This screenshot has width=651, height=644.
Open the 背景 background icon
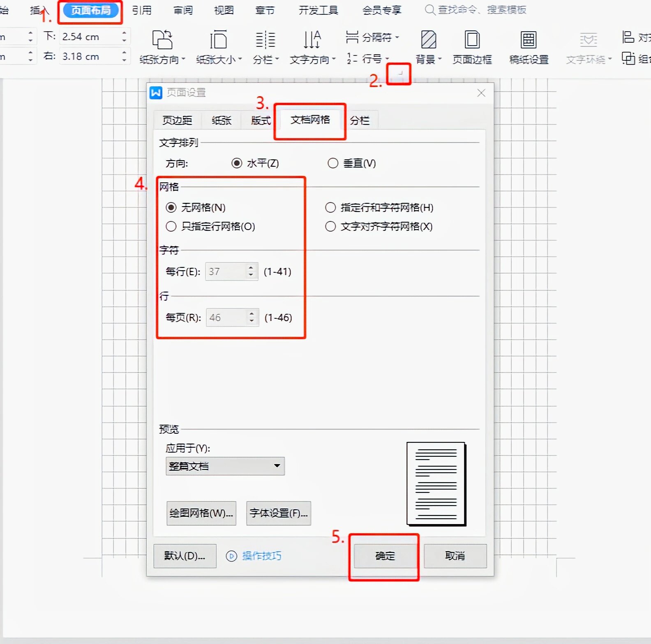coord(428,40)
